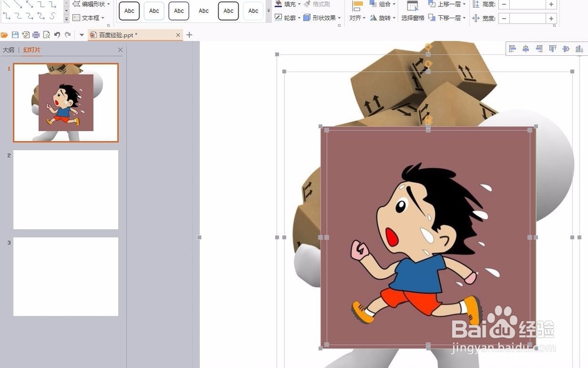Save the presentation using the floppy disk icon
The height and width of the screenshot is (368, 588).
[15, 35]
